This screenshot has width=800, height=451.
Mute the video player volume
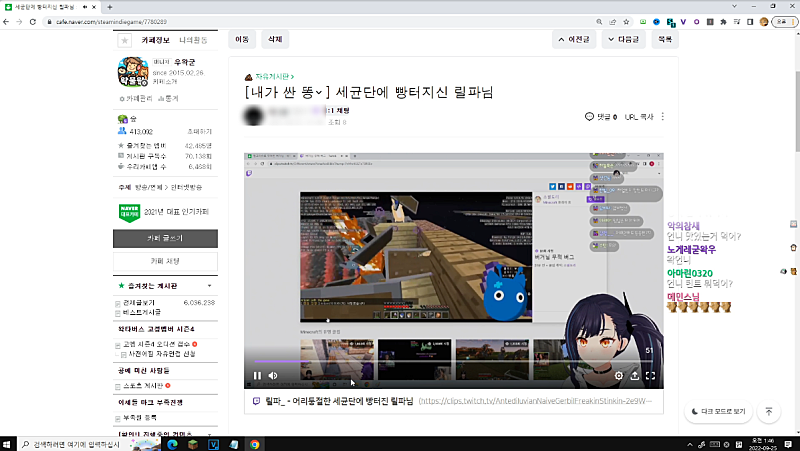274,376
